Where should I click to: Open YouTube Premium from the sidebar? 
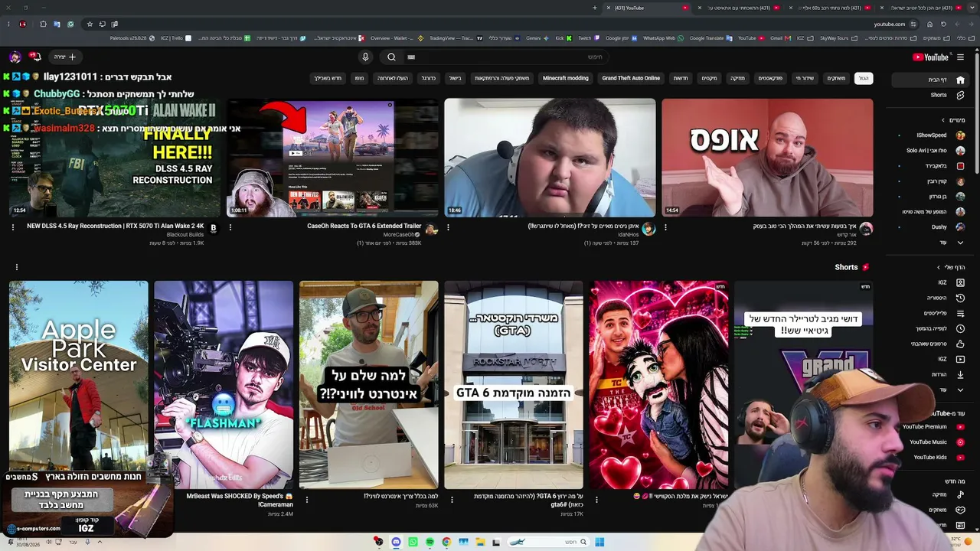[x=931, y=427]
